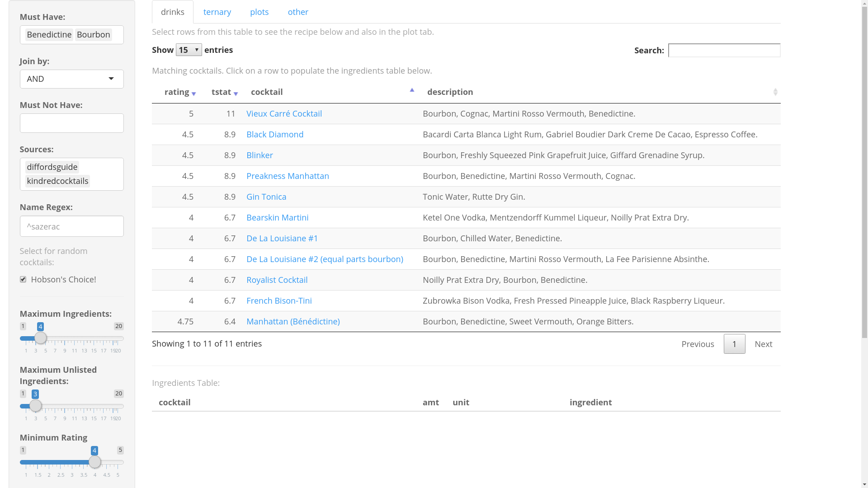Change the Show entries selector

coord(189,50)
